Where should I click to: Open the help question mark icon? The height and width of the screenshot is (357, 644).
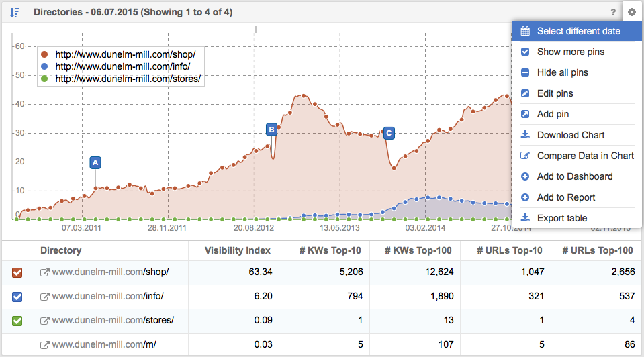[613, 12]
